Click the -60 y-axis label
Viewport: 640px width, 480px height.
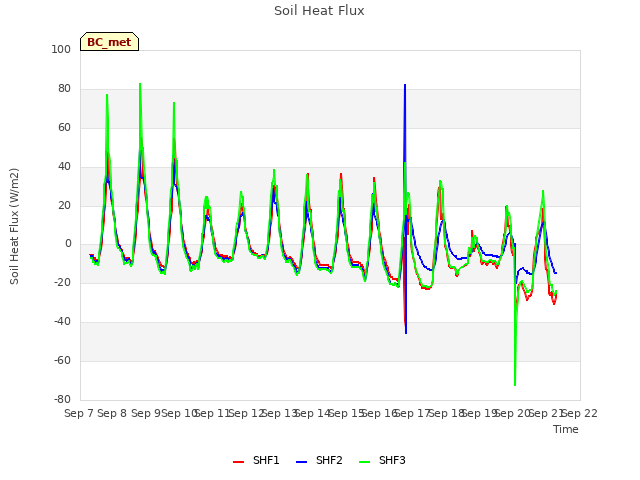(x=62, y=360)
